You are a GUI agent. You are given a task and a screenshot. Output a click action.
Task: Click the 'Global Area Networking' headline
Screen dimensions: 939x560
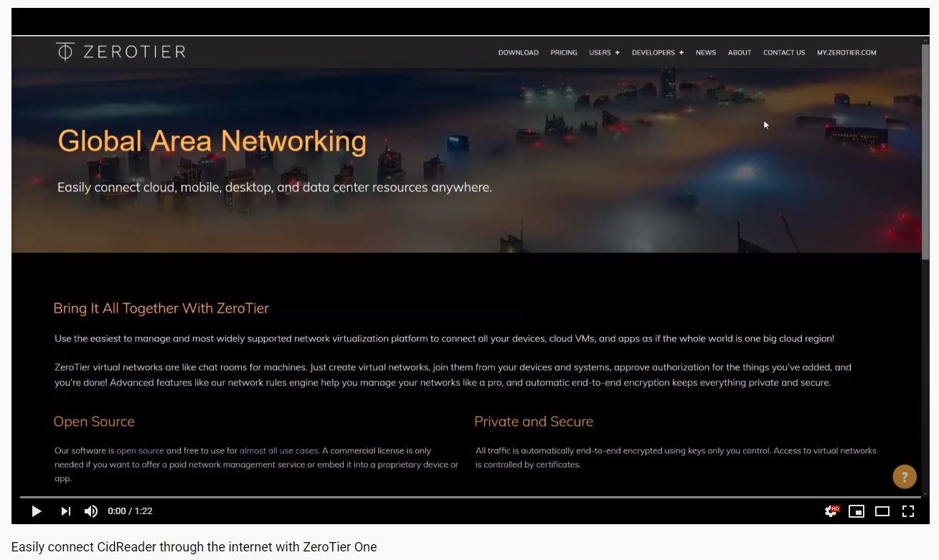(212, 141)
